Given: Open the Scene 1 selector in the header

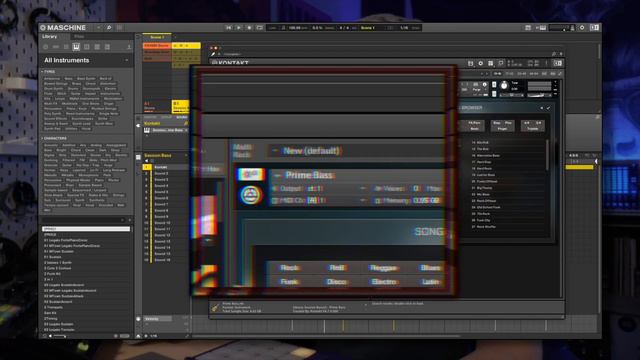Looking at the screenshot, I should (368, 28).
